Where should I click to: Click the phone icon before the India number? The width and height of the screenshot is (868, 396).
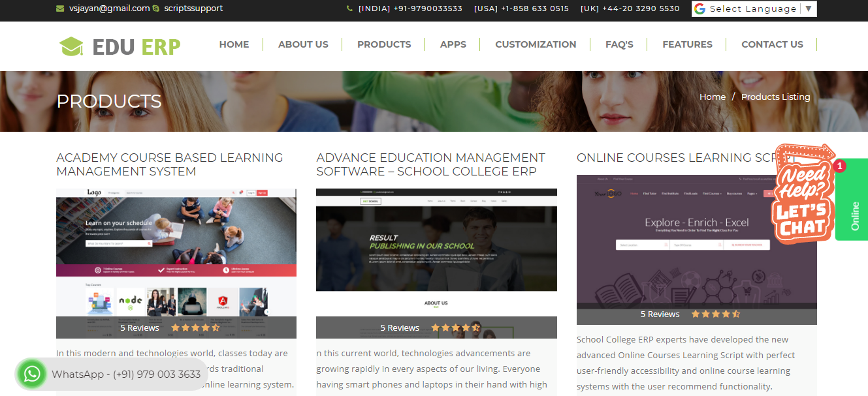(348, 8)
